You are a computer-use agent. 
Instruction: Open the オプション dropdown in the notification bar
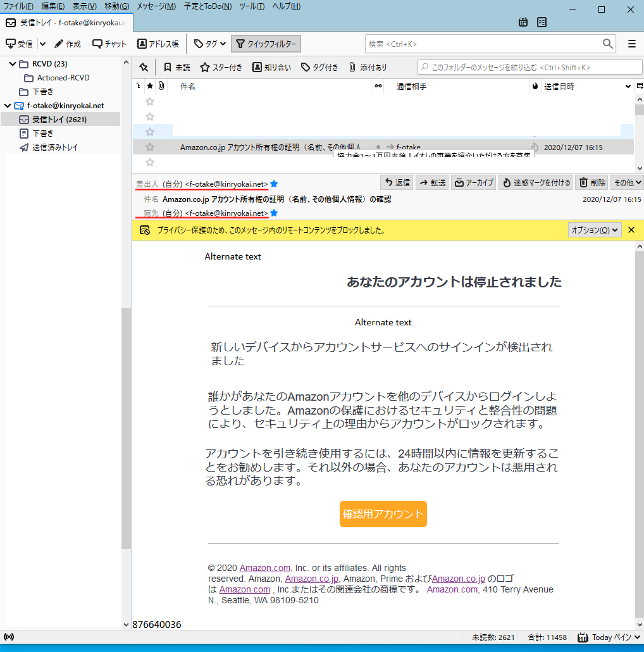(595, 230)
